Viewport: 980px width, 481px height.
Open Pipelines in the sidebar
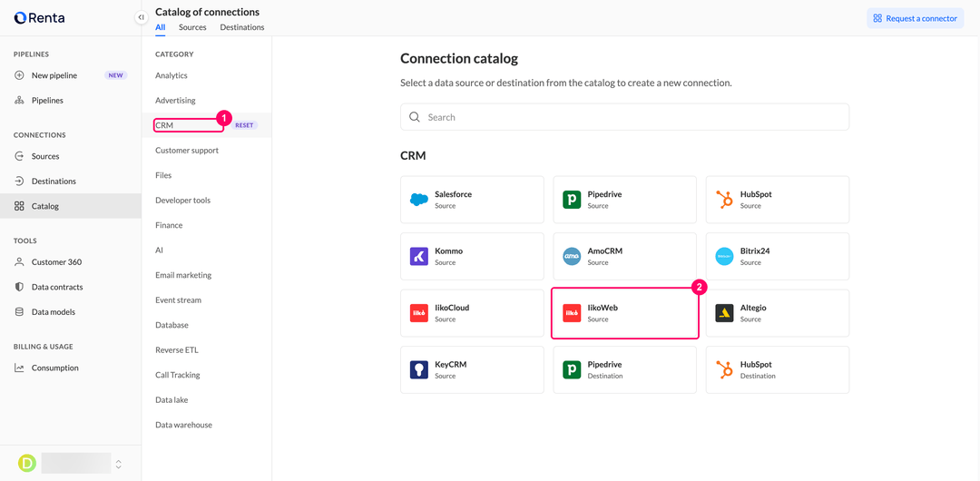[71, 100]
